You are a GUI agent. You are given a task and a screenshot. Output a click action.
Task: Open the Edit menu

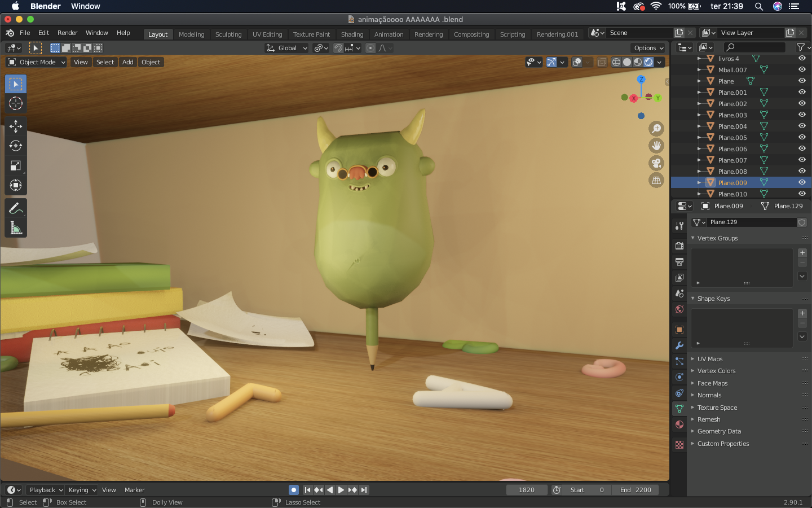coord(43,33)
